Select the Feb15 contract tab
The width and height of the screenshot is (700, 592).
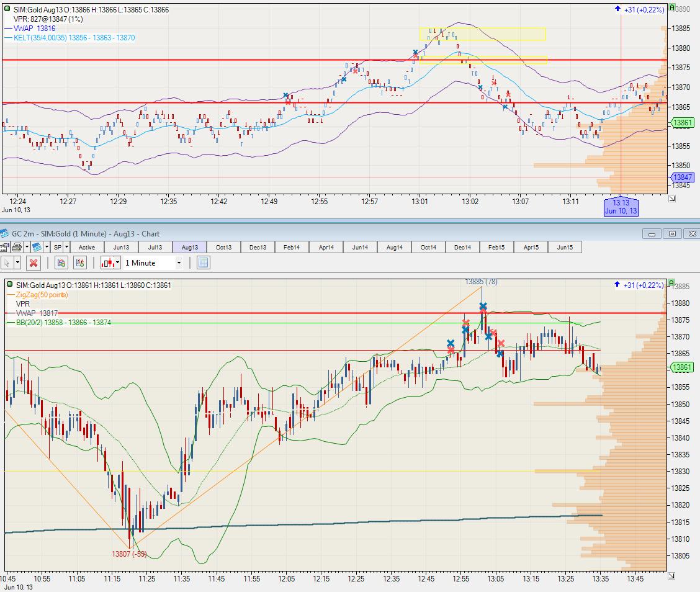point(496,248)
